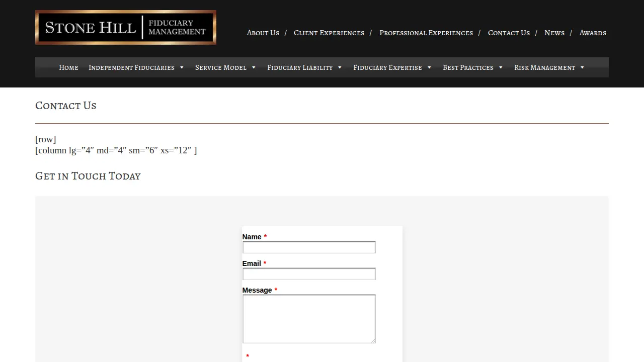The image size is (644, 362).
Task: Focus the Name input field
Action: tap(309, 247)
